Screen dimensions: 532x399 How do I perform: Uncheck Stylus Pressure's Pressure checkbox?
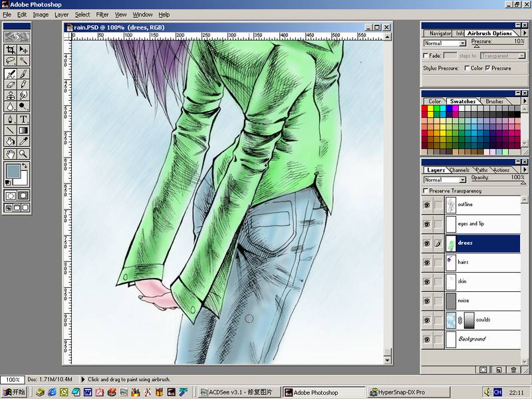point(488,68)
